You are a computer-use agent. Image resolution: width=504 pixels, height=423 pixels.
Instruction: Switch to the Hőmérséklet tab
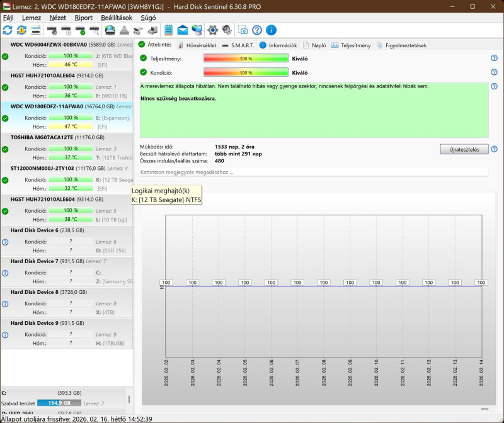197,45
